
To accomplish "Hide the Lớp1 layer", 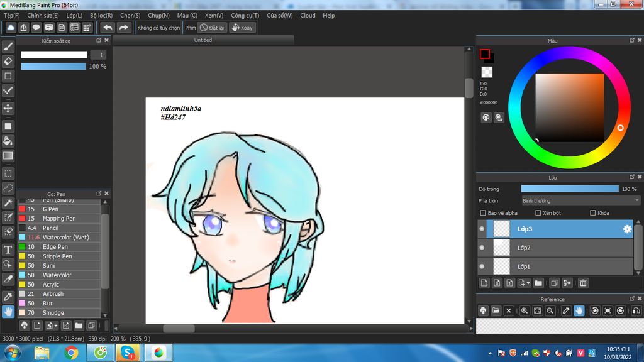I will tap(482, 266).
